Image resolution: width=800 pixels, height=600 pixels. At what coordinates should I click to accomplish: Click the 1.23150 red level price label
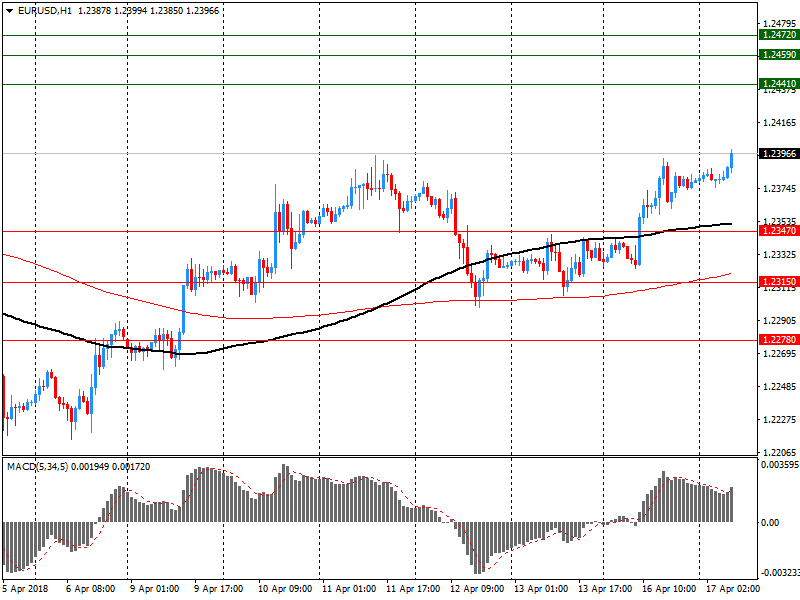tap(779, 282)
